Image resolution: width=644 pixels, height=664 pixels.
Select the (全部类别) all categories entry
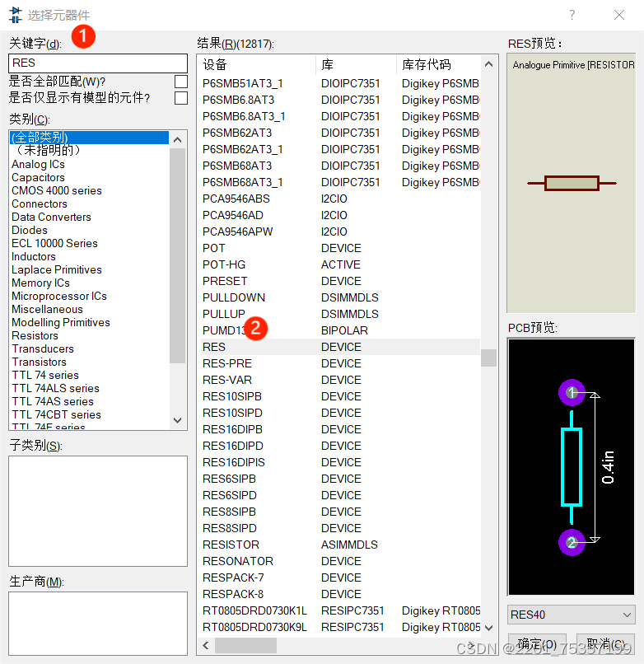(x=89, y=138)
